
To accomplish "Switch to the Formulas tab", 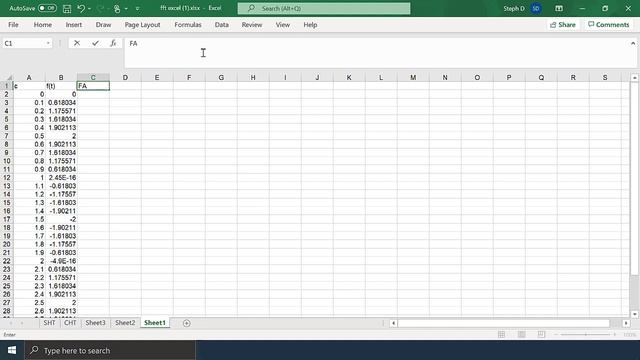I will click(x=188, y=25).
